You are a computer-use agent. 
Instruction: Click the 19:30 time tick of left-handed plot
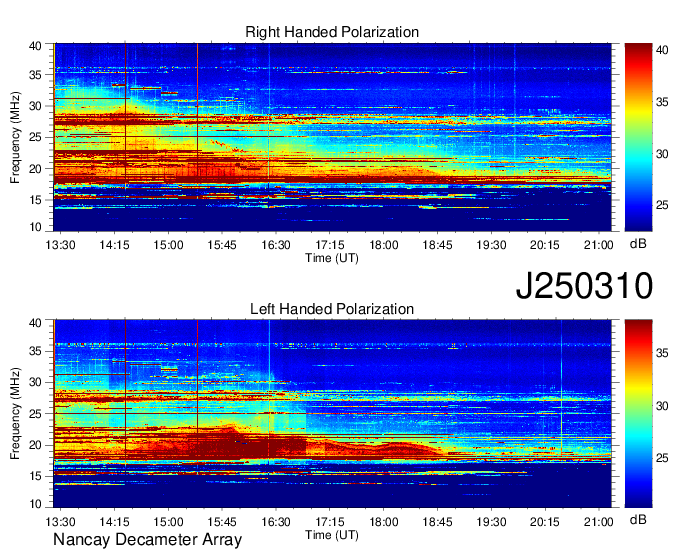click(x=491, y=522)
